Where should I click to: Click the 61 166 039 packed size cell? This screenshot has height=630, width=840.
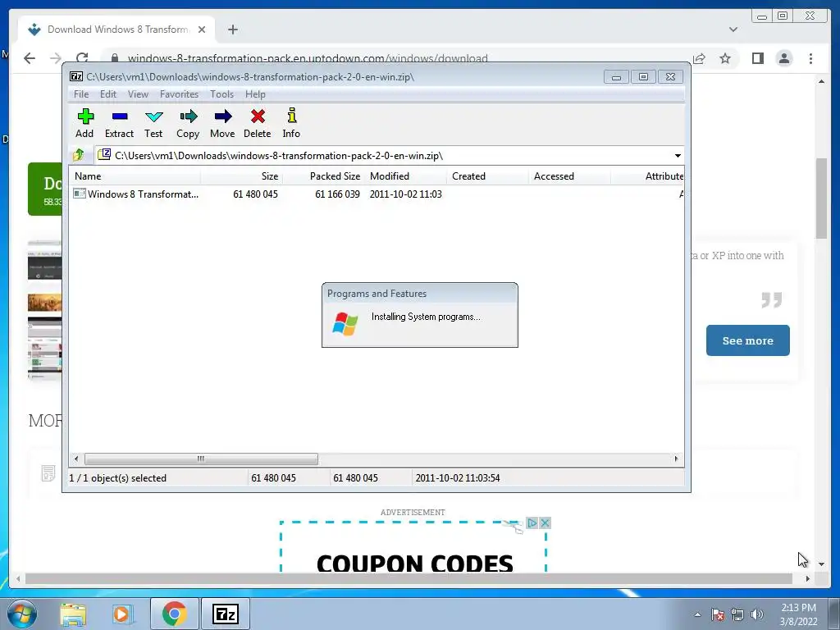[x=337, y=194]
